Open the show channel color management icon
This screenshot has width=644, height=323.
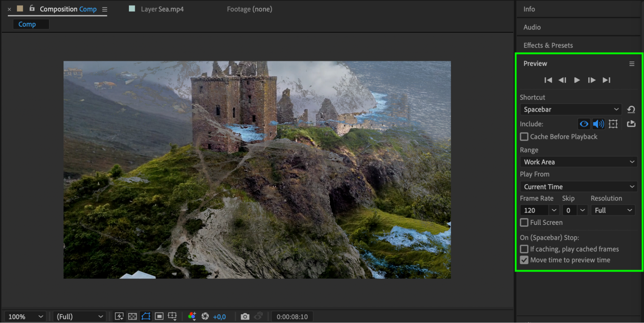192,317
